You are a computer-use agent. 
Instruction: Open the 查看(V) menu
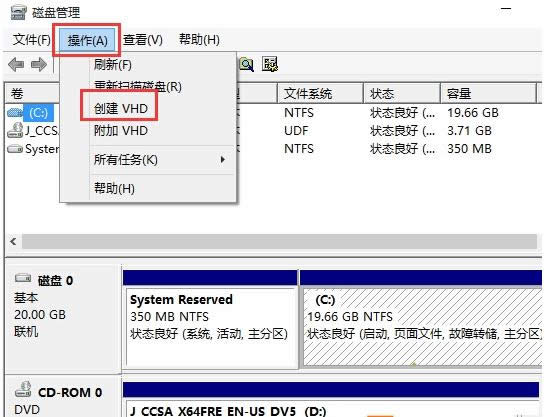pyautogui.click(x=143, y=40)
